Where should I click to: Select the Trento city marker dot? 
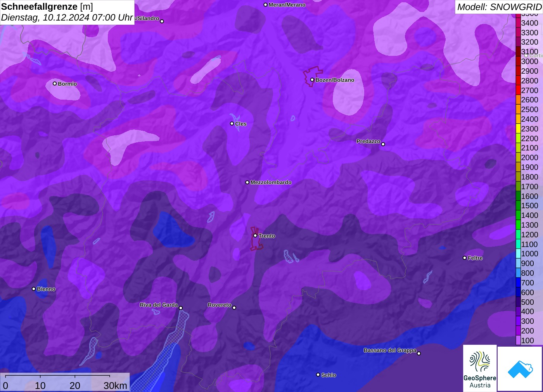coord(255,235)
